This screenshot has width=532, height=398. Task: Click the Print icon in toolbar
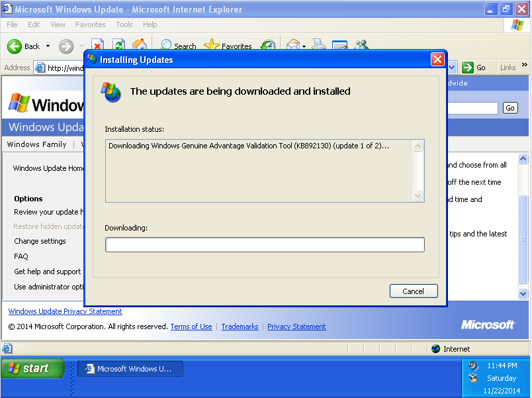coord(318,44)
